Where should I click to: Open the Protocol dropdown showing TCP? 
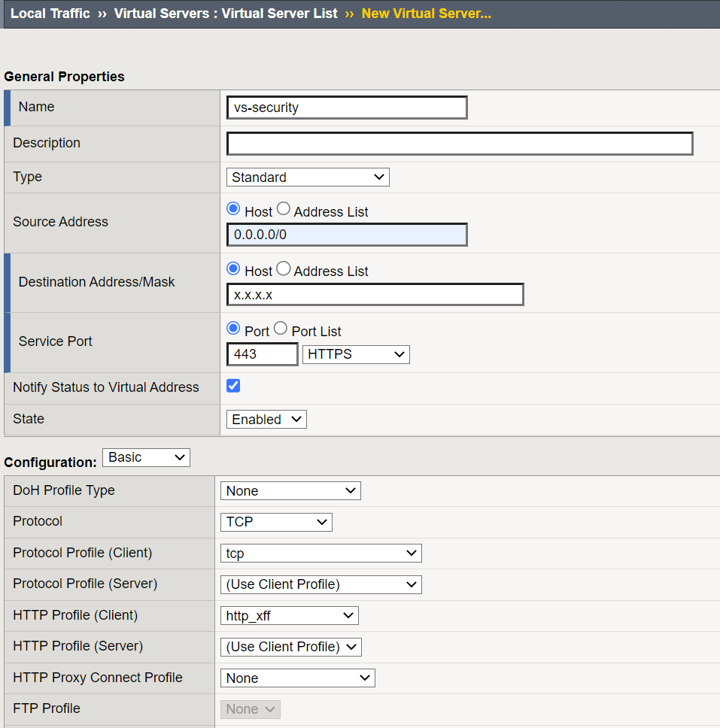point(276,522)
